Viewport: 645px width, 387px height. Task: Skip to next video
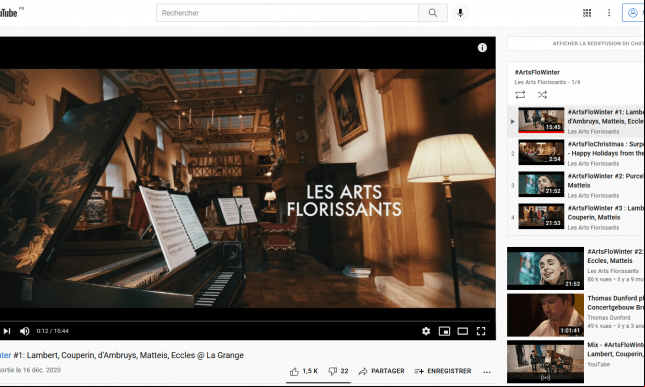7,331
